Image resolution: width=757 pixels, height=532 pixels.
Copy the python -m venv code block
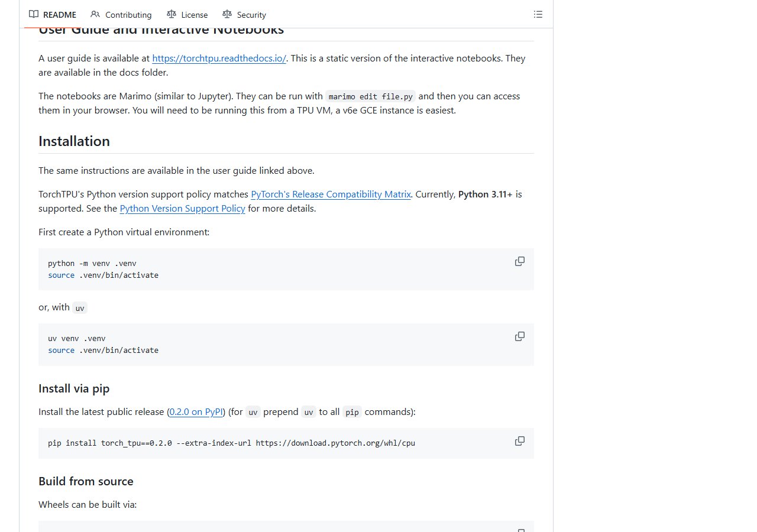(x=520, y=261)
